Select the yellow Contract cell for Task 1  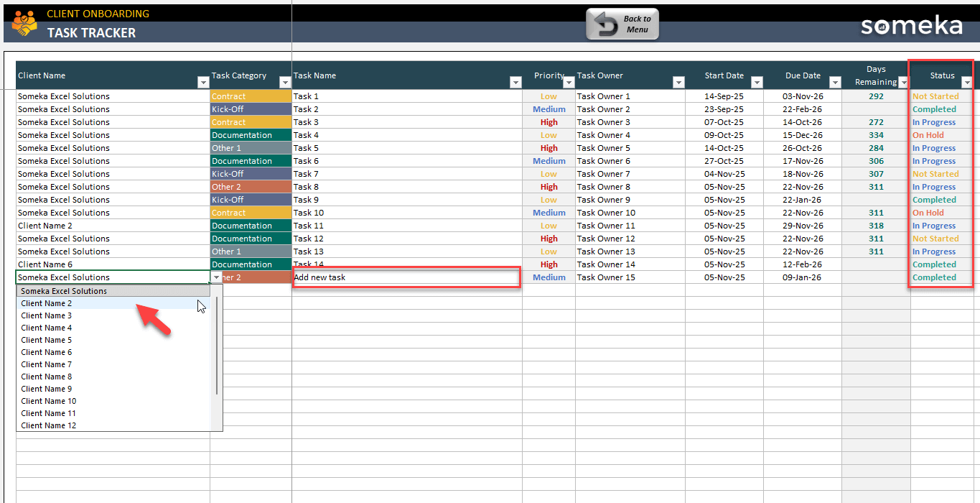tap(251, 96)
